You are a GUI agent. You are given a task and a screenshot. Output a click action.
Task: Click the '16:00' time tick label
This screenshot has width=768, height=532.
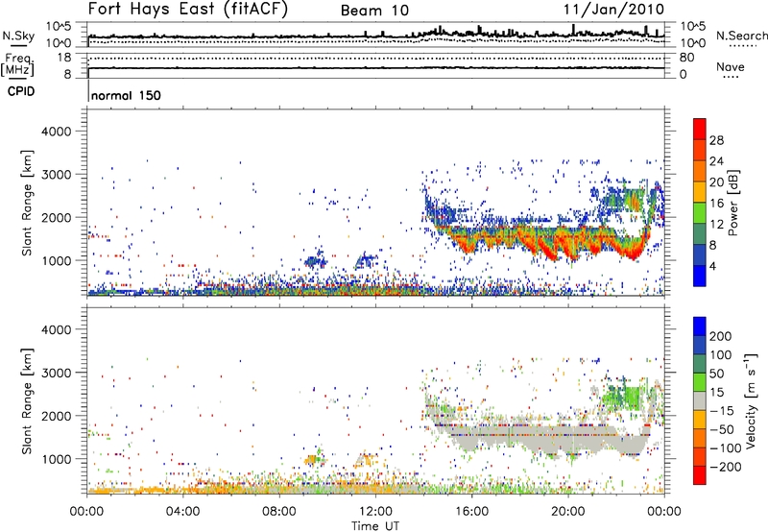pos(471,512)
